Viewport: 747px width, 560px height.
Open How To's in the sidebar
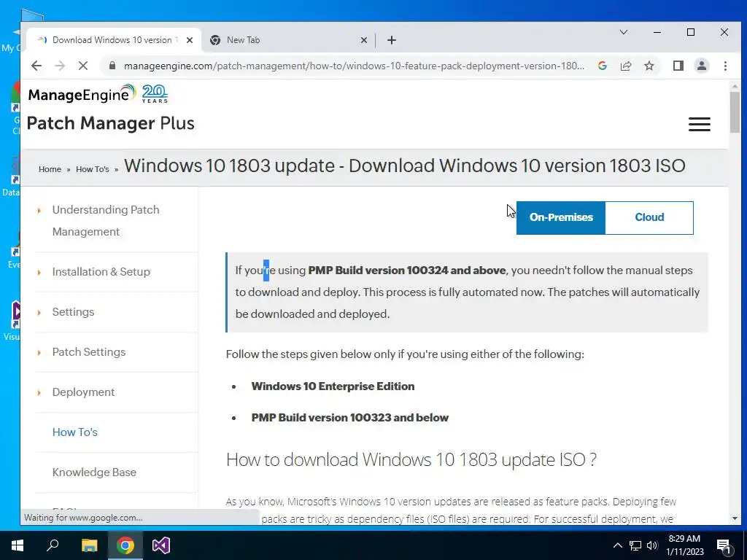(75, 432)
